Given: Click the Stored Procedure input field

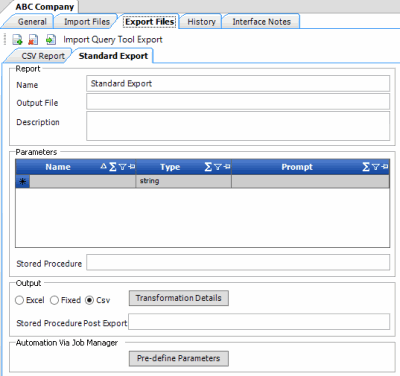Looking at the screenshot, I should tap(238, 262).
